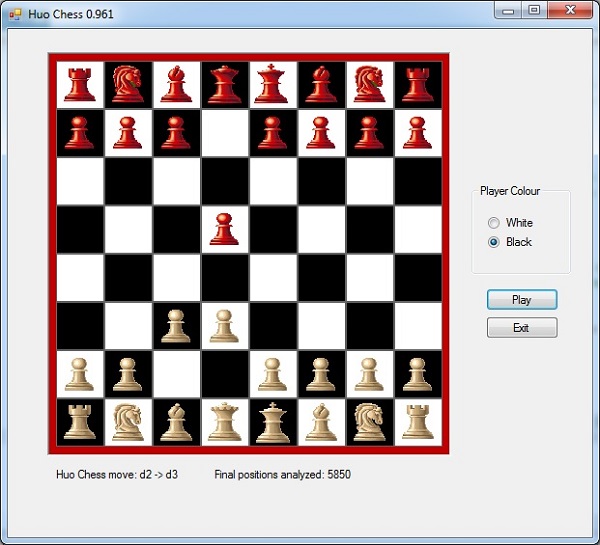Select the white pawn on a2
600x545 pixels.
pos(80,374)
